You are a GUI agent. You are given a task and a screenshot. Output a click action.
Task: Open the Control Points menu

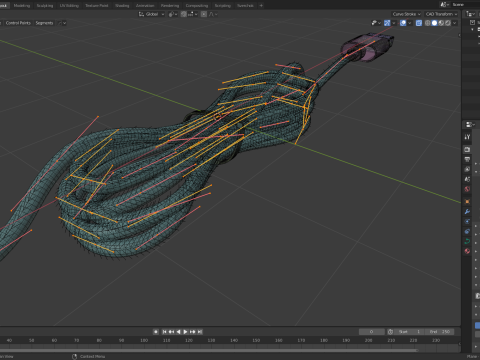point(18,23)
